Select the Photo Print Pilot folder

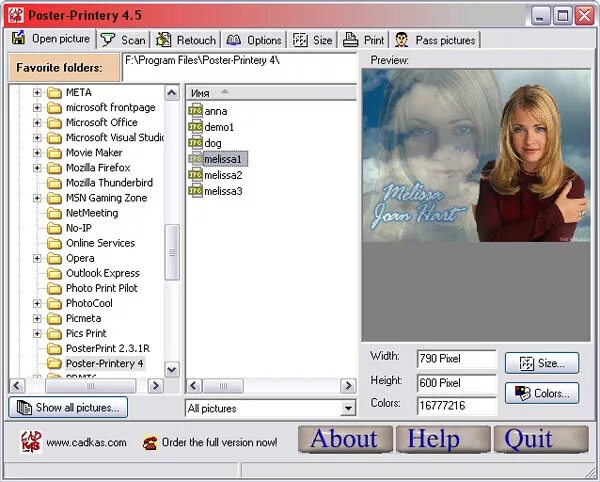click(x=102, y=288)
